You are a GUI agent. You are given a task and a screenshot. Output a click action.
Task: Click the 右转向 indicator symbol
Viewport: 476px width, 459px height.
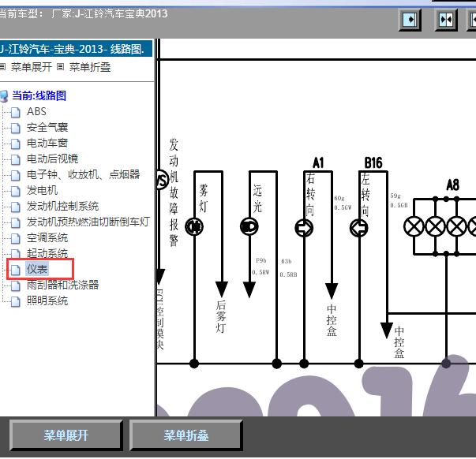coord(304,228)
